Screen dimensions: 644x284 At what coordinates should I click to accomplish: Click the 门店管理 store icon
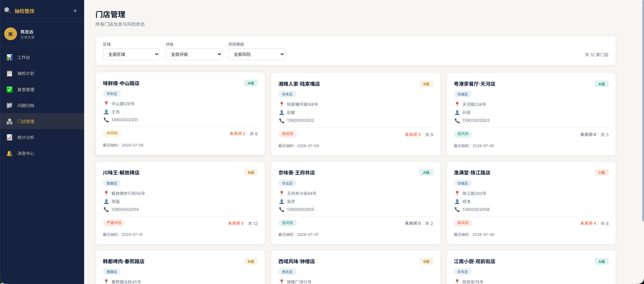pos(9,121)
